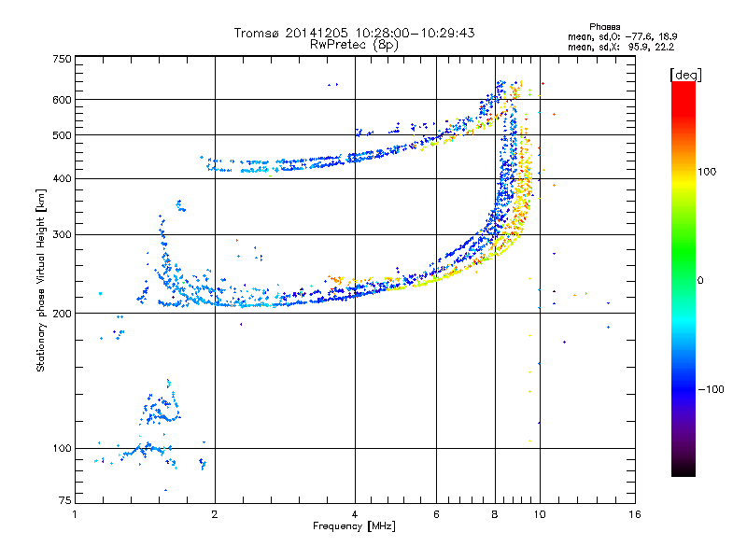The width and height of the screenshot is (747, 560).
Task: Click the y-axis '500' tick label
Action: coord(62,135)
